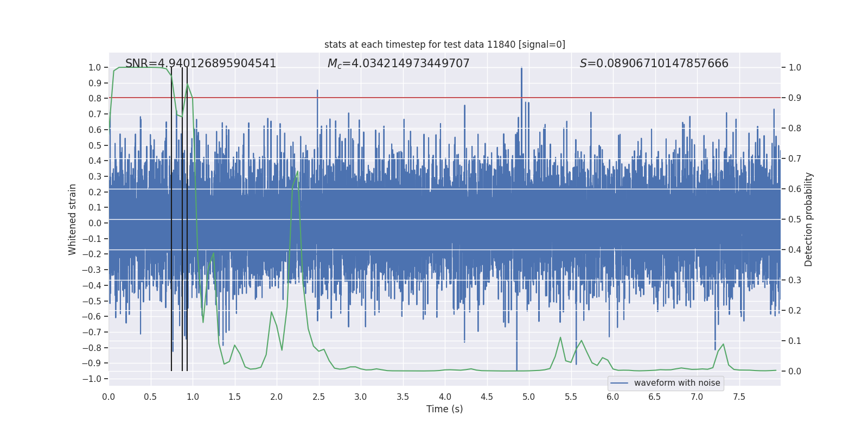868x434 pixels.
Task: Select the 6.0 tick label on the time axis
Action: click(613, 397)
